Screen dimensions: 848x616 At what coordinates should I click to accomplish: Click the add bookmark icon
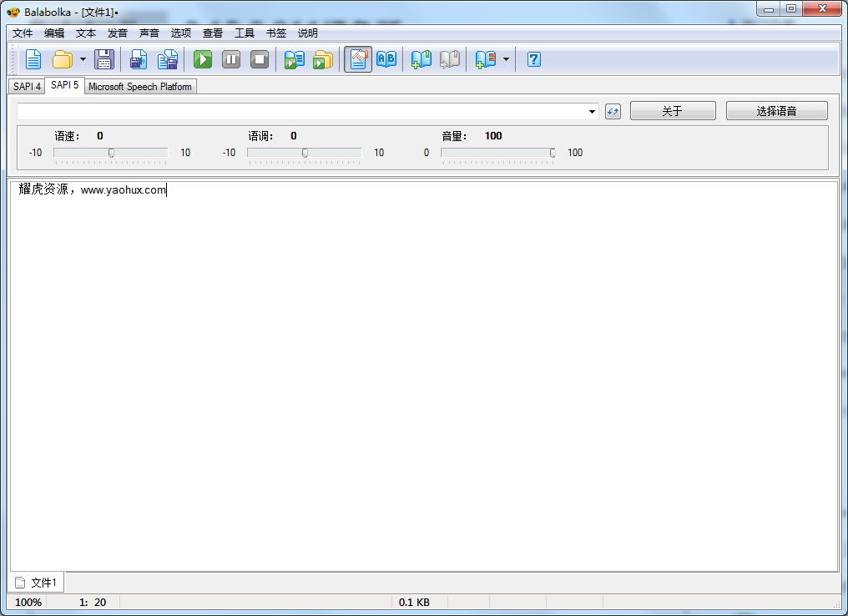(421, 59)
